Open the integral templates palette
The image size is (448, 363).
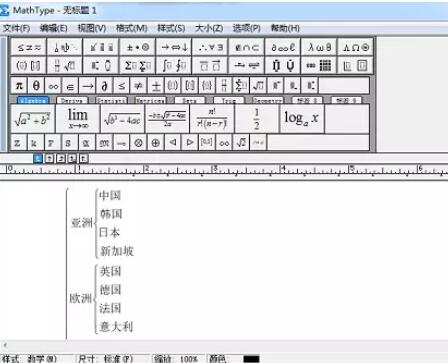174,65
